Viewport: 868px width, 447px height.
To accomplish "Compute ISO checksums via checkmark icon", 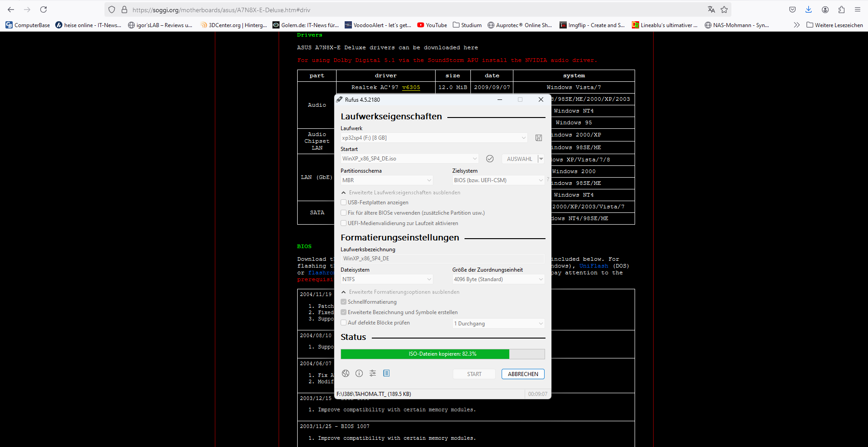I will (x=490, y=159).
